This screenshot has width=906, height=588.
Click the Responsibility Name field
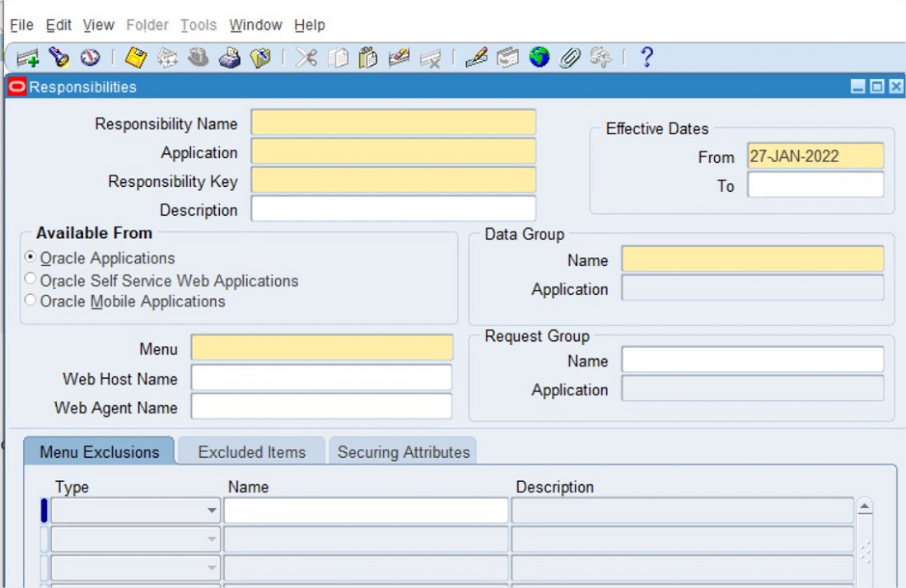click(x=393, y=123)
